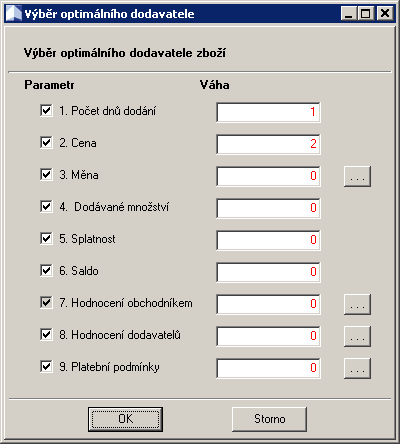Focus weight field for Počet dnů dodání
400x444 pixels.
268,112
